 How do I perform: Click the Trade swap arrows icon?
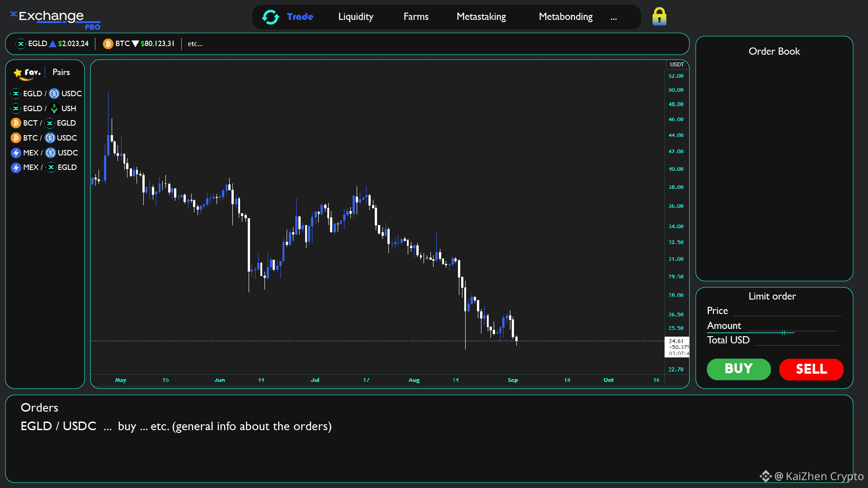click(x=270, y=17)
